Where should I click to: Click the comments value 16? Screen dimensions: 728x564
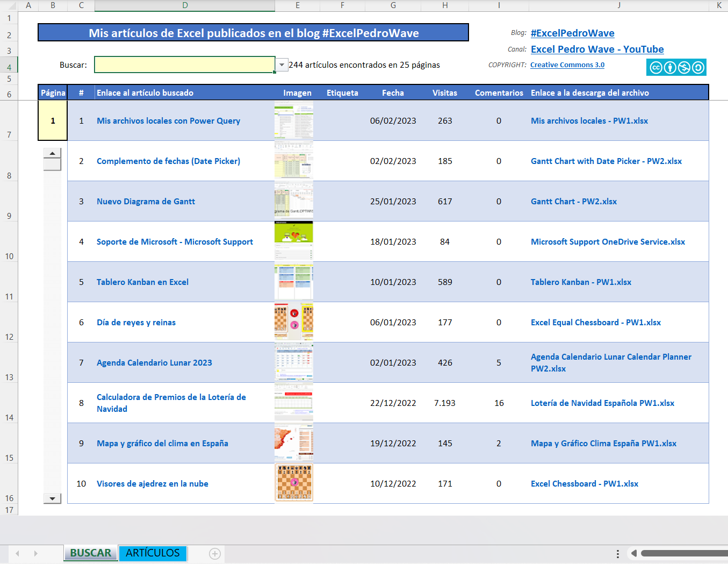pos(499,403)
